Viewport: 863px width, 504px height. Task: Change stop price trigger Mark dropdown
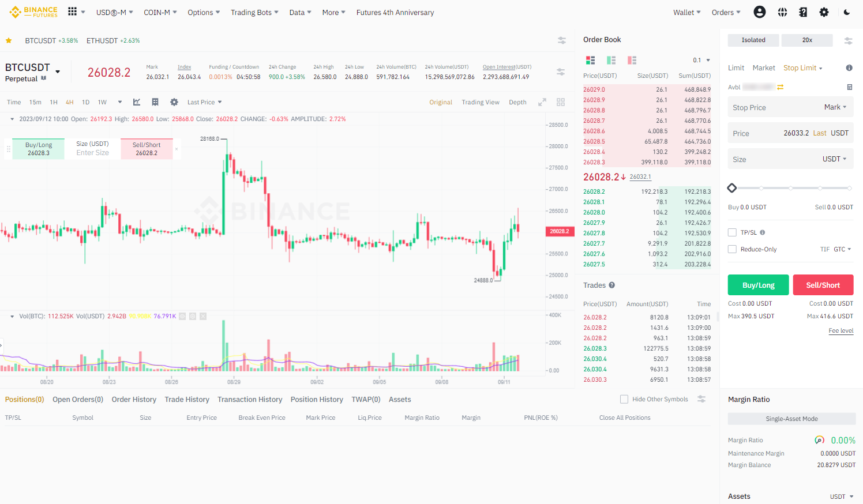coord(835,107)
